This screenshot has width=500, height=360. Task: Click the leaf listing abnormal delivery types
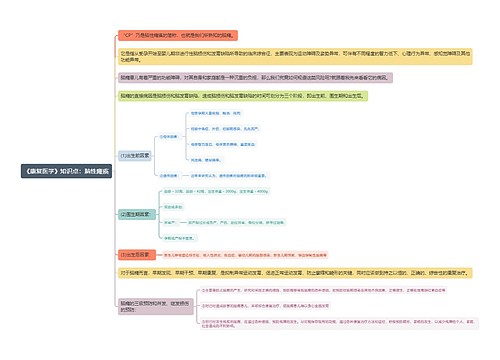(236, 222)
